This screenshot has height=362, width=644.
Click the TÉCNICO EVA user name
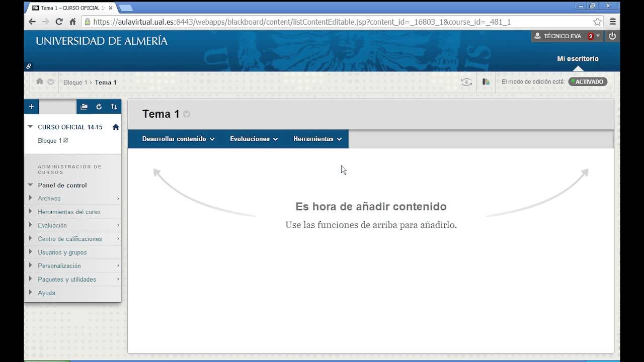coord(562,36)
